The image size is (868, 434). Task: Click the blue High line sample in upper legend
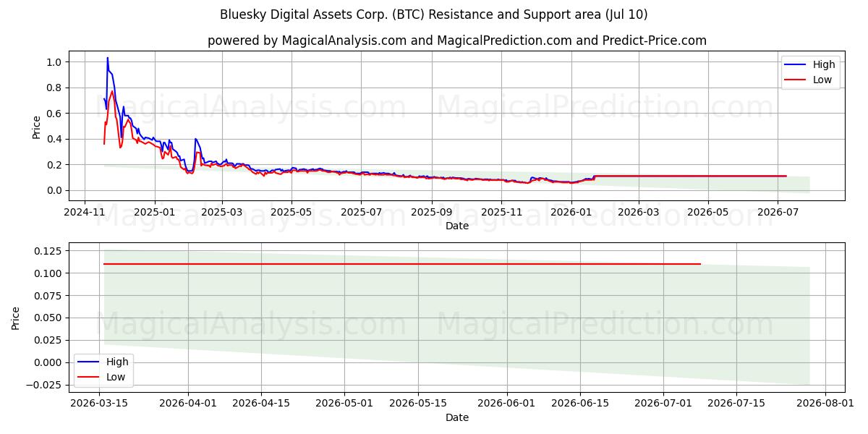click(796, 65)
